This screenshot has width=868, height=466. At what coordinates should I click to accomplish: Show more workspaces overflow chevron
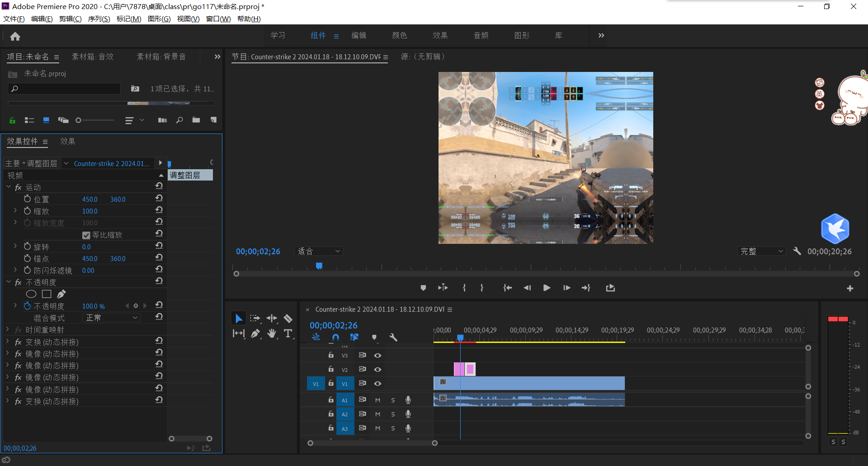coord(601,35)
